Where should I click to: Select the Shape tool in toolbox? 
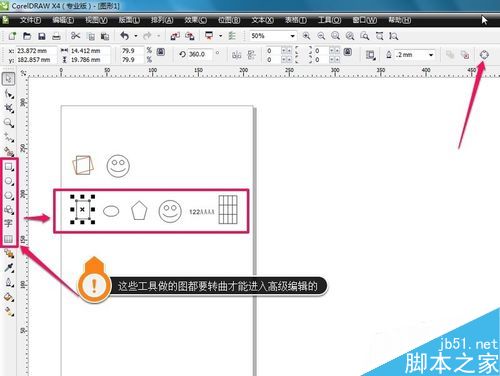[9, 94]
